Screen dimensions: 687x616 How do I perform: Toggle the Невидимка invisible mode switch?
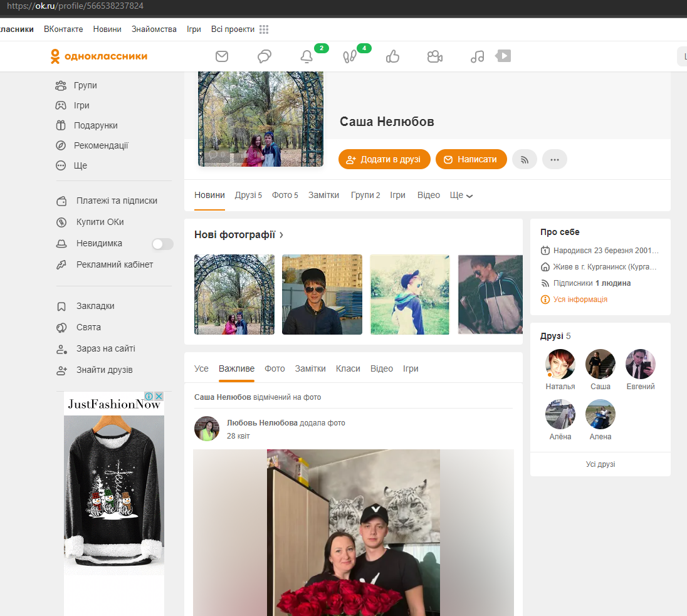pyautogui.click(x=162, y=244)
